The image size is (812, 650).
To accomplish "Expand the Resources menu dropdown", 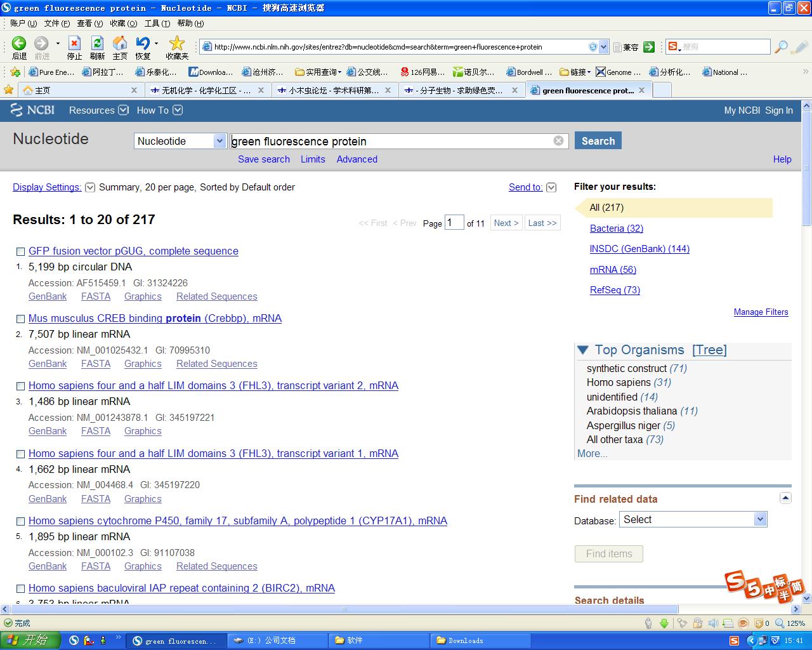I will point(123,110).
